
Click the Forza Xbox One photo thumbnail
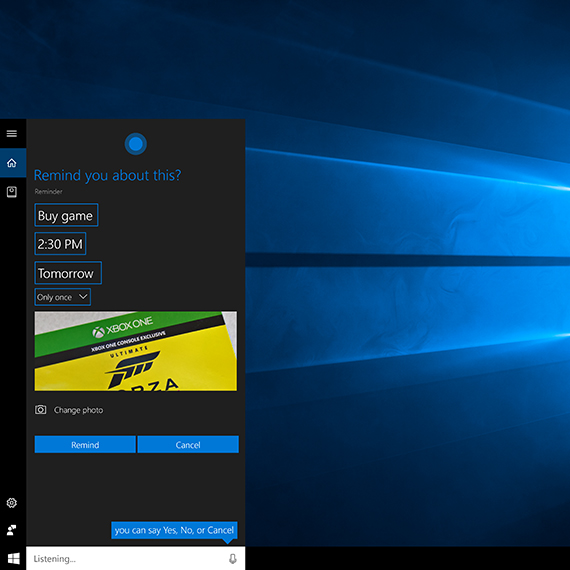coord(136,351)
